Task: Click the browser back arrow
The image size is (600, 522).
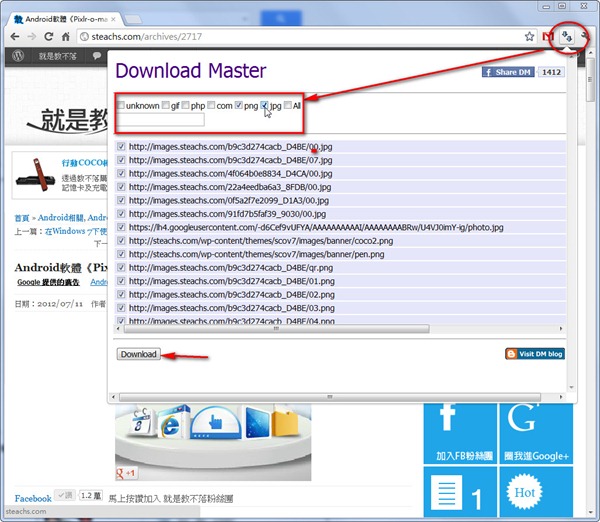Action: click(x=12, y=36)
